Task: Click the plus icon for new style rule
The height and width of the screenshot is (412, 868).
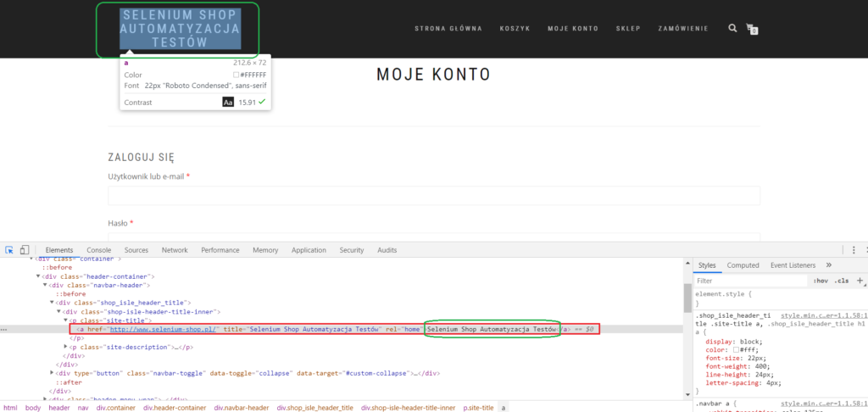Action: click(x=860, y=280)
